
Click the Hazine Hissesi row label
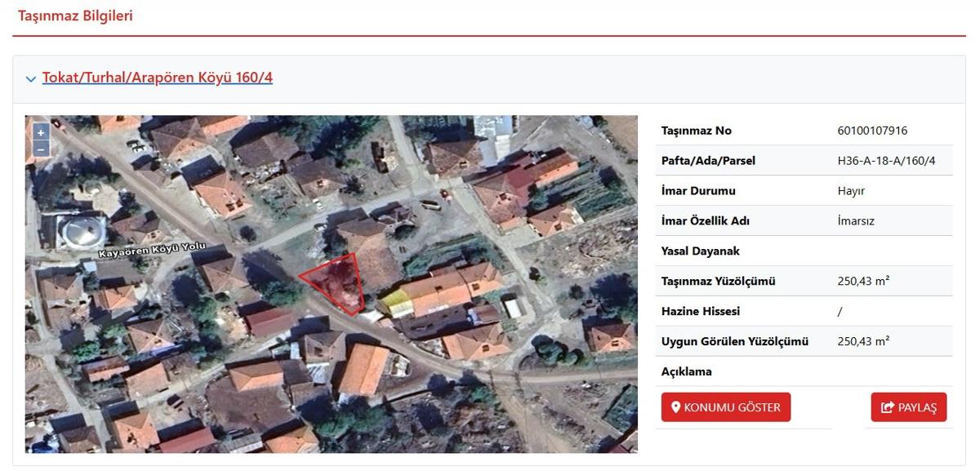699,311
